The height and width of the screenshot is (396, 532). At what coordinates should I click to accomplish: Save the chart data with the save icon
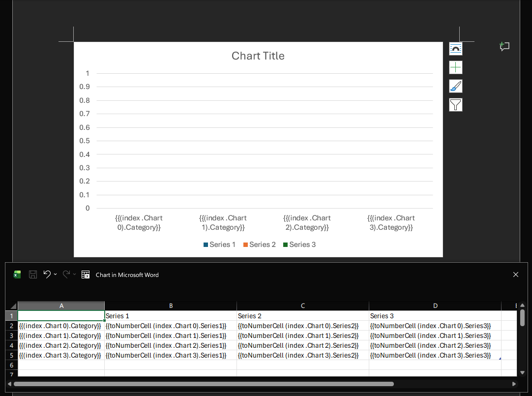pyautogui.click(x=32, y=274)
